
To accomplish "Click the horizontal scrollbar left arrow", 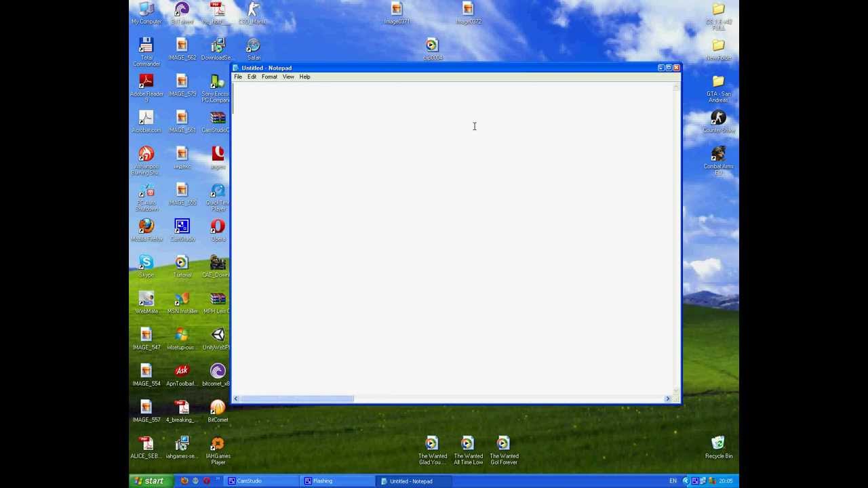I will pos(236,399).
